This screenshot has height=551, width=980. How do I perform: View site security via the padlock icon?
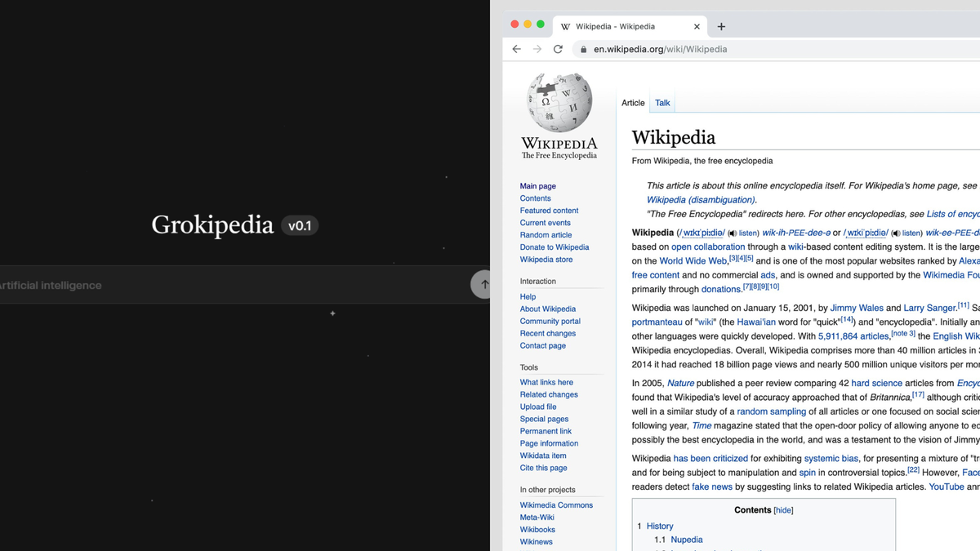(583, 49)
